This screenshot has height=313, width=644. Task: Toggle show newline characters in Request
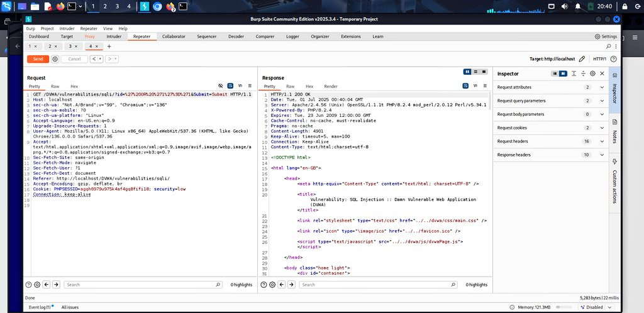(x=240, y=85)
